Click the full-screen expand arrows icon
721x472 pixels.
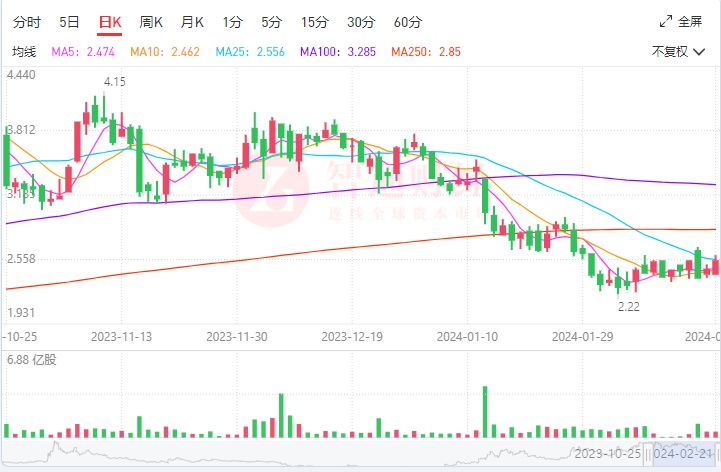click(x=667, y=22)
